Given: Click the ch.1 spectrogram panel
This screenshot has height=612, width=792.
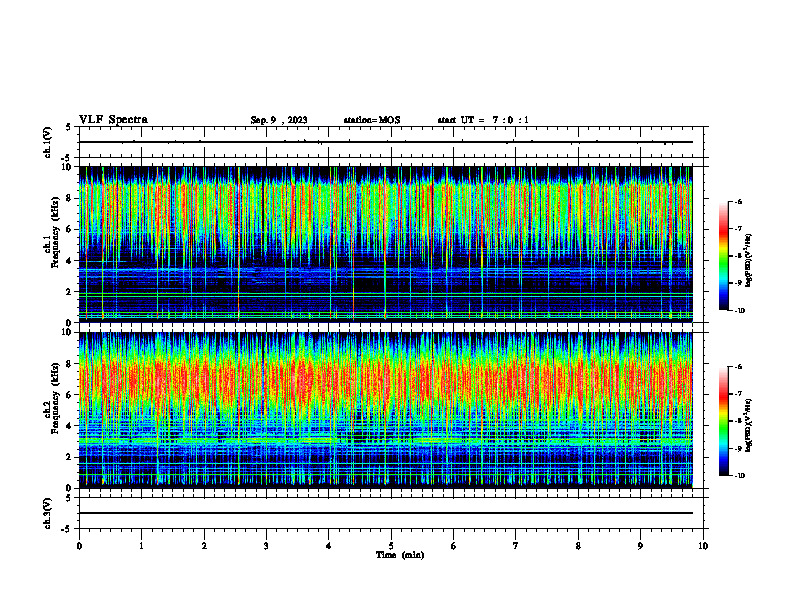Looking at the screenshot, I should tap(386, 244).
